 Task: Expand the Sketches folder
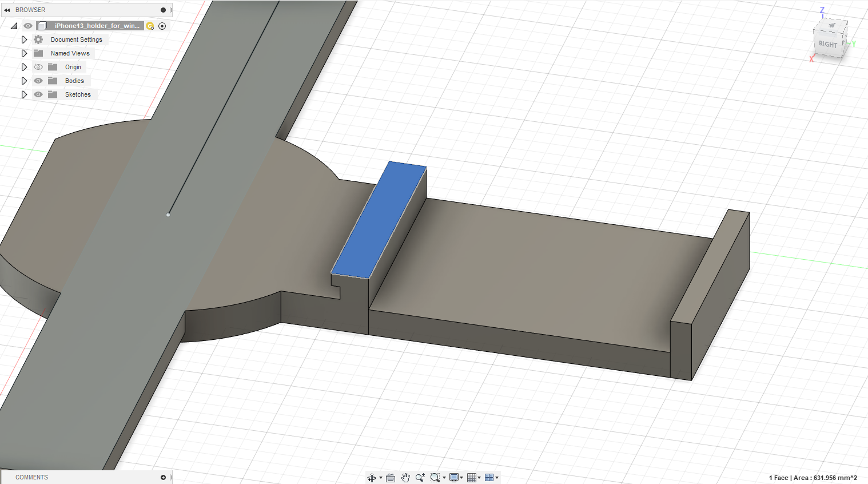(x=24, y=94)
